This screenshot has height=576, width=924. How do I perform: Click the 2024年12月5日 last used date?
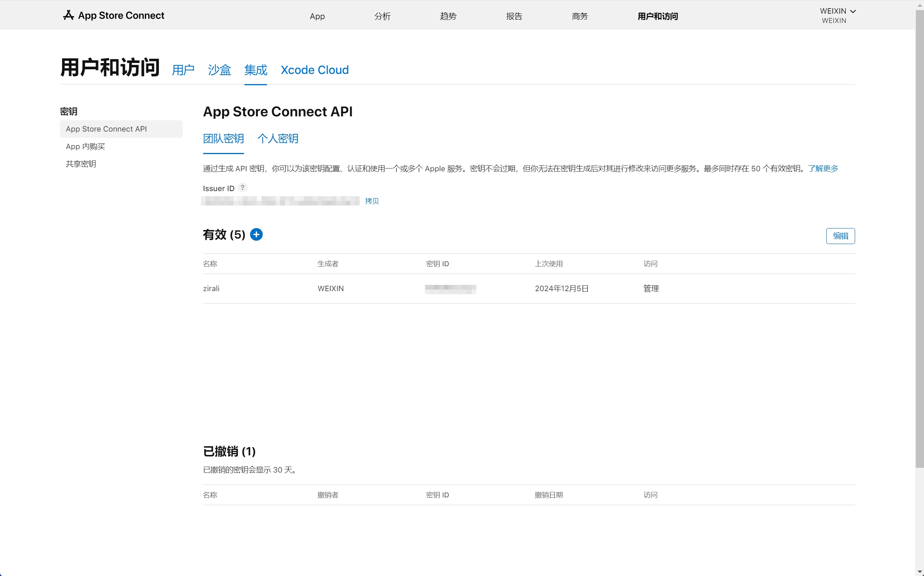coord(562,288)
